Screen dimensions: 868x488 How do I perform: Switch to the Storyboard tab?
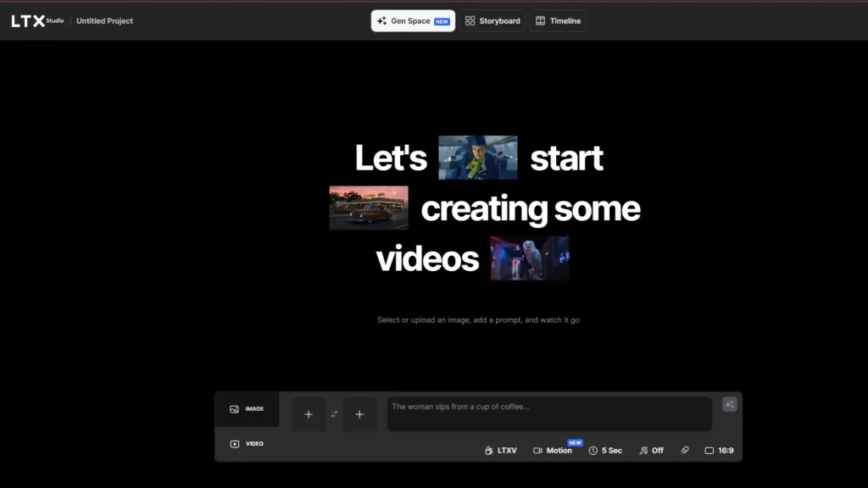[x=492, y=21]
